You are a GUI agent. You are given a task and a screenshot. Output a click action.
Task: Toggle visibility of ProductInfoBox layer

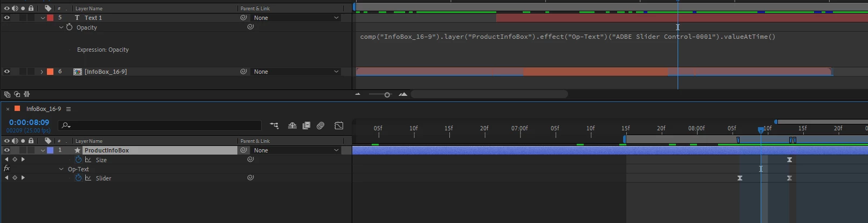pos(7,150)
